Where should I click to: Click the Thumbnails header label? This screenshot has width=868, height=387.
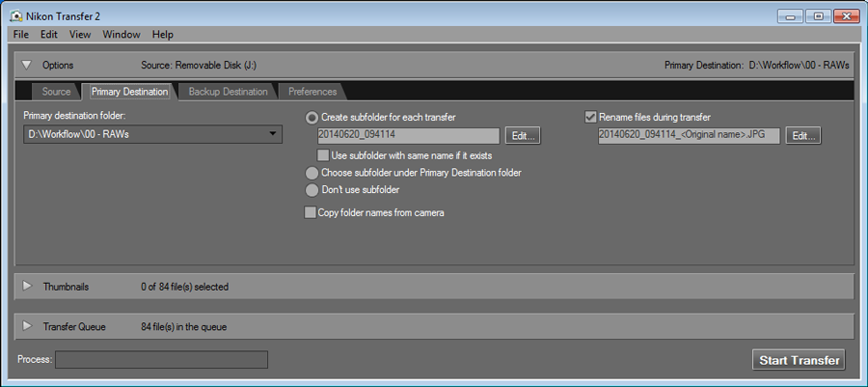[x=66, y=287]
